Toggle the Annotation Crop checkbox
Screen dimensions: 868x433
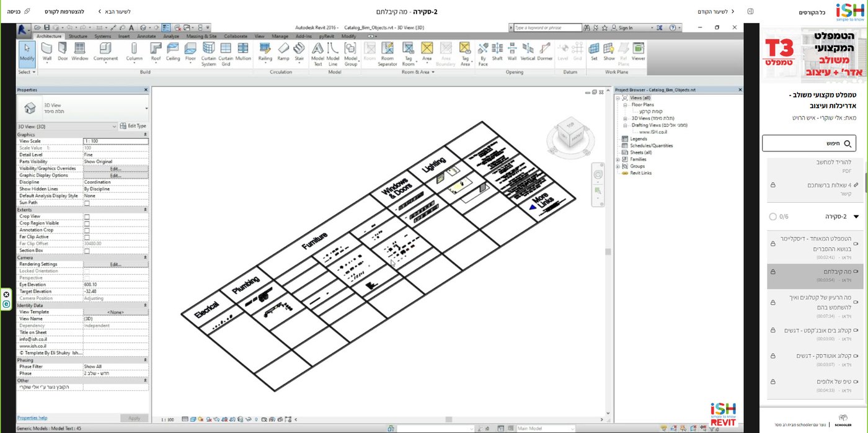pyautogui.click(x=87, y=230)
